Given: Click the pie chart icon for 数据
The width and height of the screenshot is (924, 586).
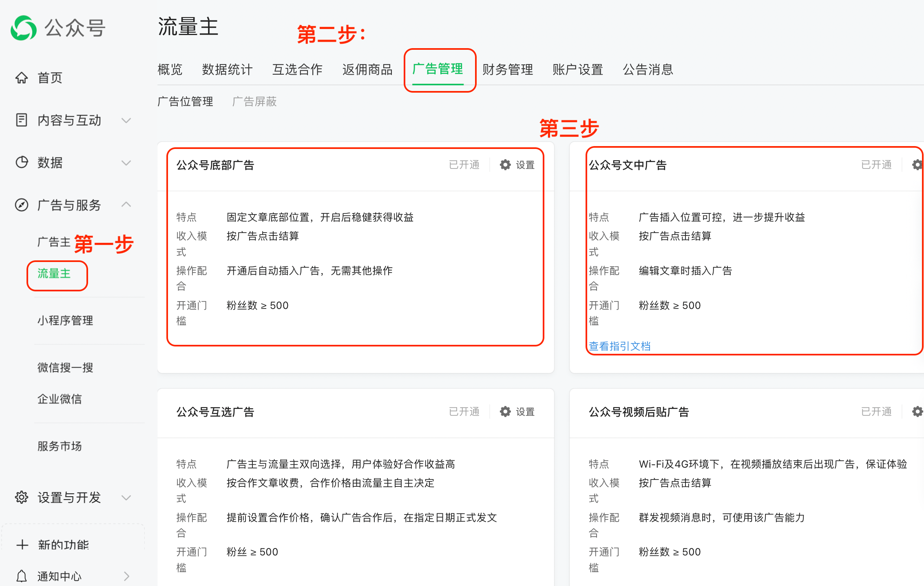Looking at the screenshot, I should coord(22,162).
